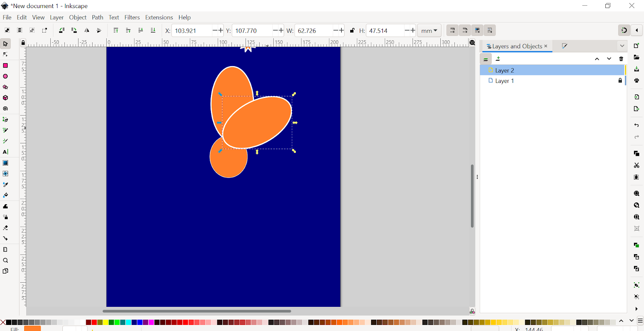644x331 pixels.
Task: Select the Spiral tool
Action: point(5,109)
